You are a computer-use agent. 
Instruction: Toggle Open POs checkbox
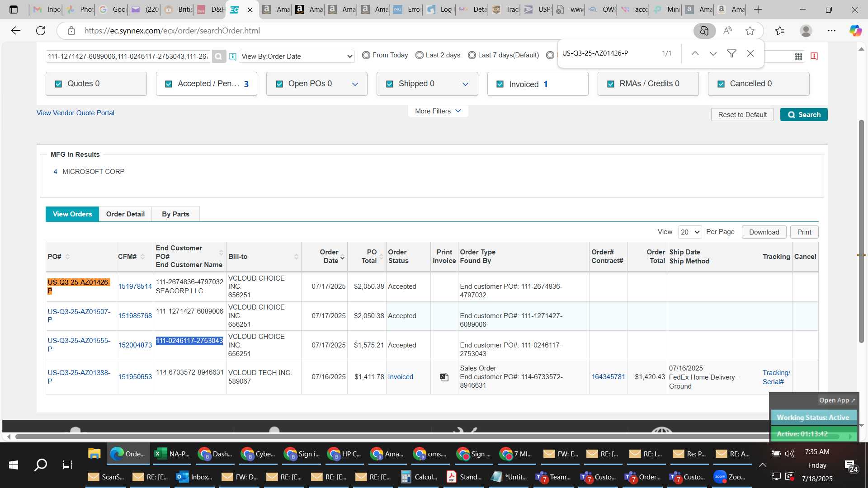(279, 84)
